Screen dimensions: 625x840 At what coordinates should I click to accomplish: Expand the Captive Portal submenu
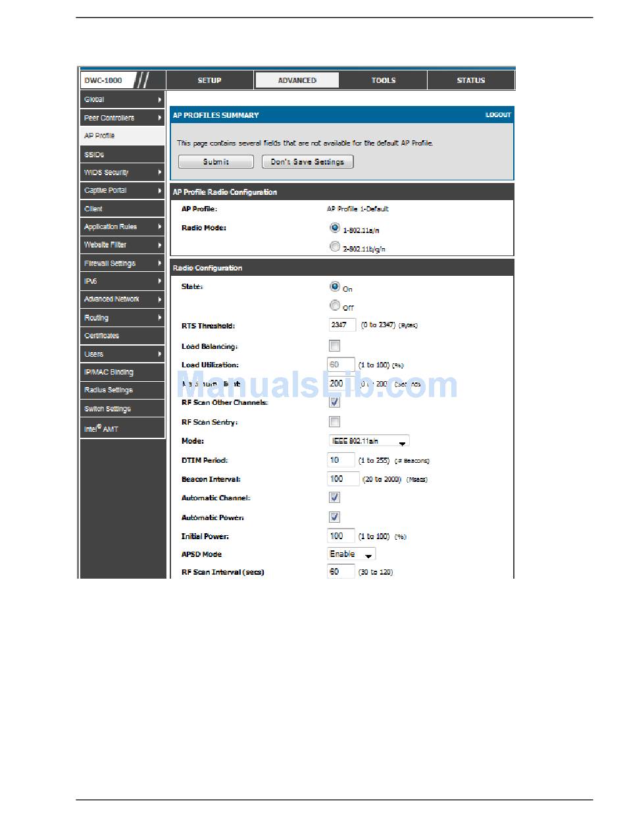pos(122,190)
